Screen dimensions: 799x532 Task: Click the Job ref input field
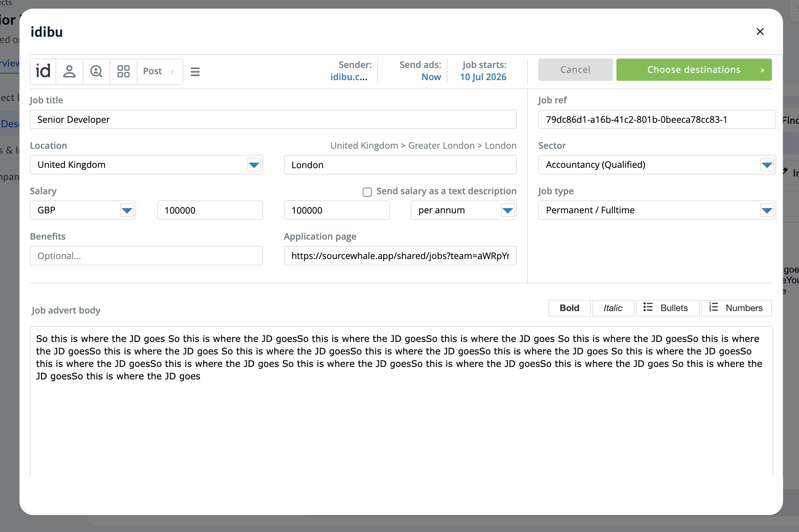[x=657, y=119]
